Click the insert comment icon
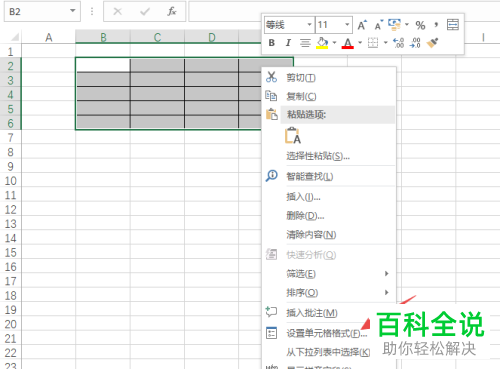500x369 pixels. click(x=271, y=312)
